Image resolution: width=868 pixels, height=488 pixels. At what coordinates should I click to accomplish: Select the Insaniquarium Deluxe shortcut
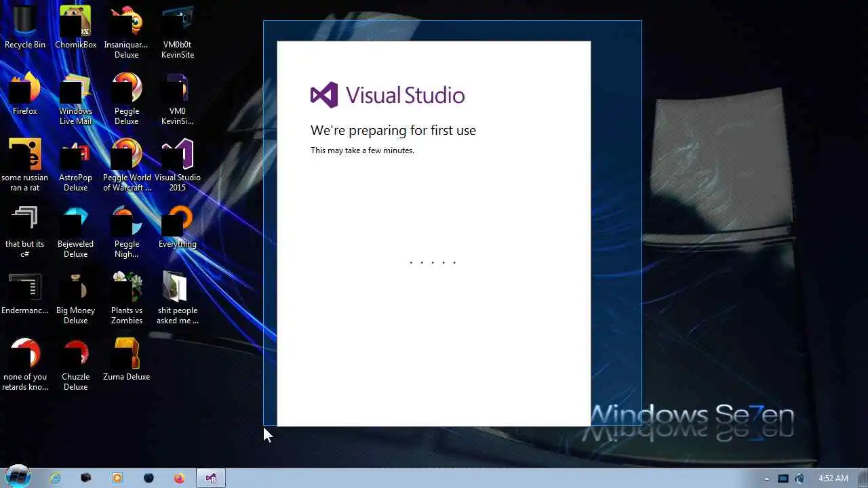pyautogui.click(x=126, y=33)
